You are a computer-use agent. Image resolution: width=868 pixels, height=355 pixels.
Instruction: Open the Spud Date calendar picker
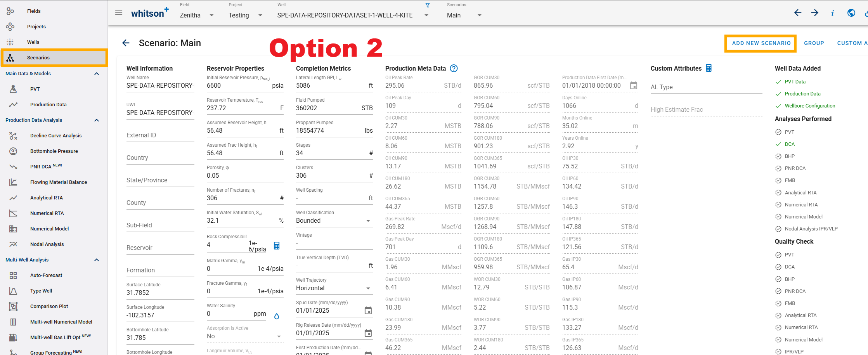[368, 310]
